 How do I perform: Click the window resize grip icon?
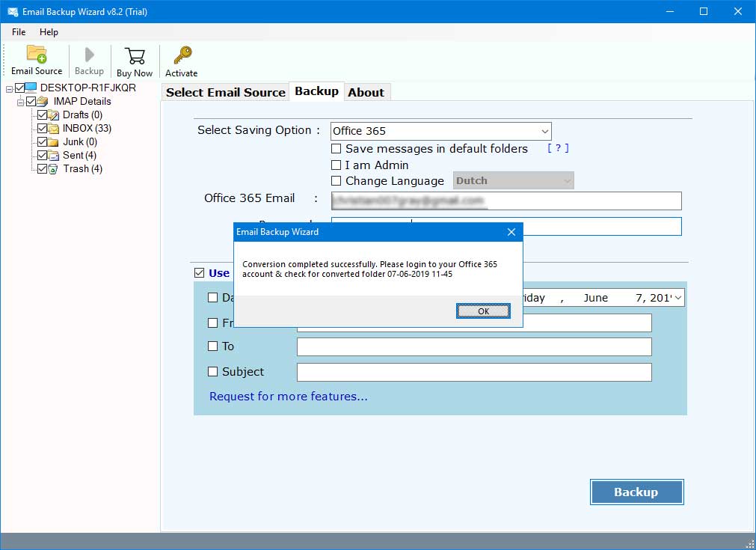click(x=749, y=543)
